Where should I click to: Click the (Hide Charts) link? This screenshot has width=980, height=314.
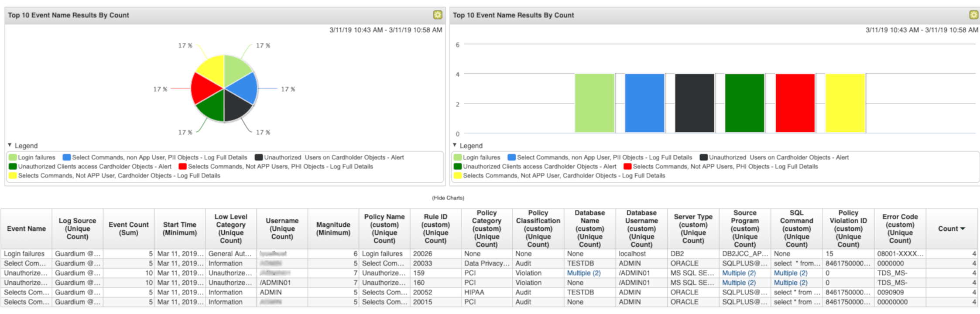pos(448,198)
